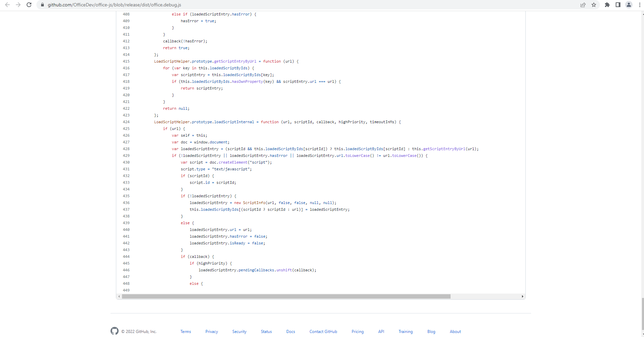Toggle the bookmark star for this page
644x337 pixels.
594,5
